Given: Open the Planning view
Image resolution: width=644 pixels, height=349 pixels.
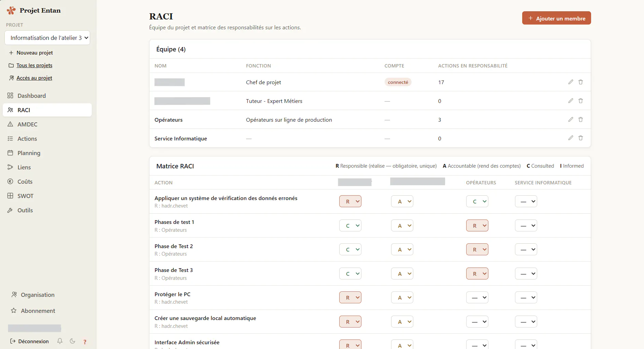Looking at the screenshot, I should point(47,153).
